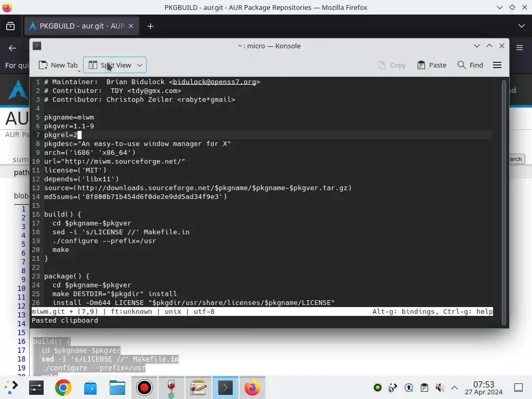Image resolution: width=532 pixels, height=399 pixels.
Task: Click the Arch Linux logo on AUR page
Action: coord(18,89)
